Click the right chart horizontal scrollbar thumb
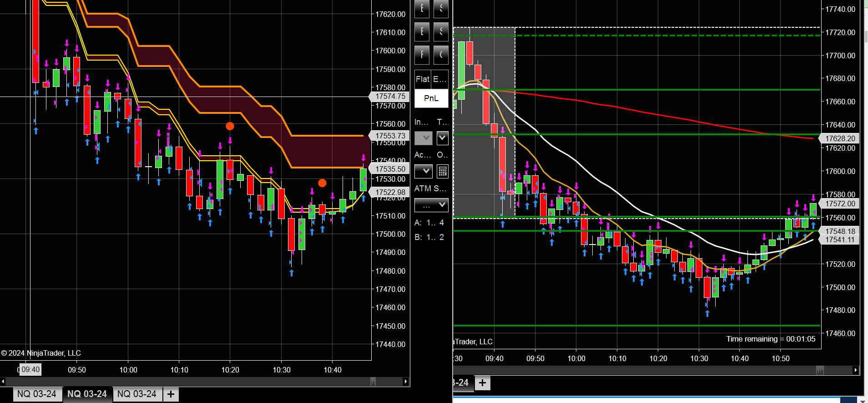Screen dimensions: 868x403 click(x=820, y=370)
